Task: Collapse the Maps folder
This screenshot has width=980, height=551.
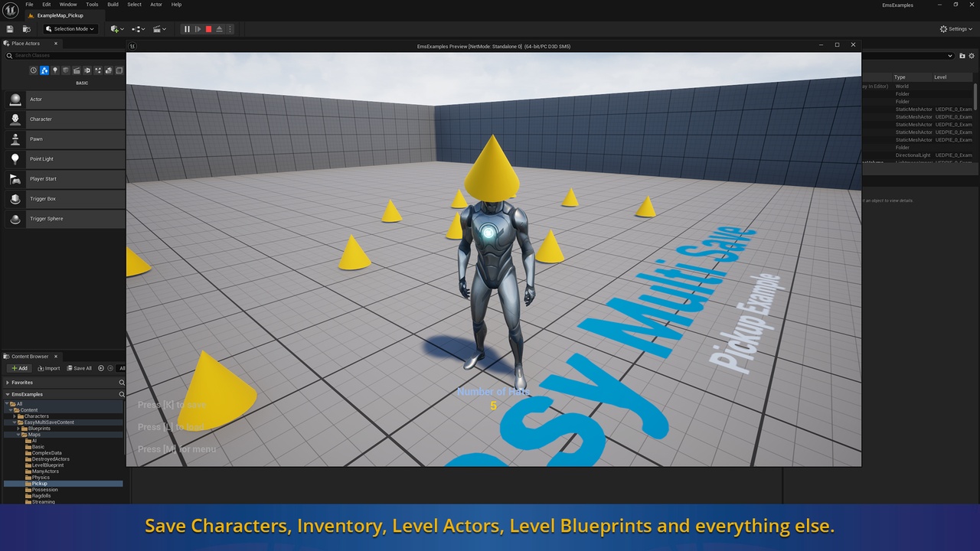Action: point(18,435)
